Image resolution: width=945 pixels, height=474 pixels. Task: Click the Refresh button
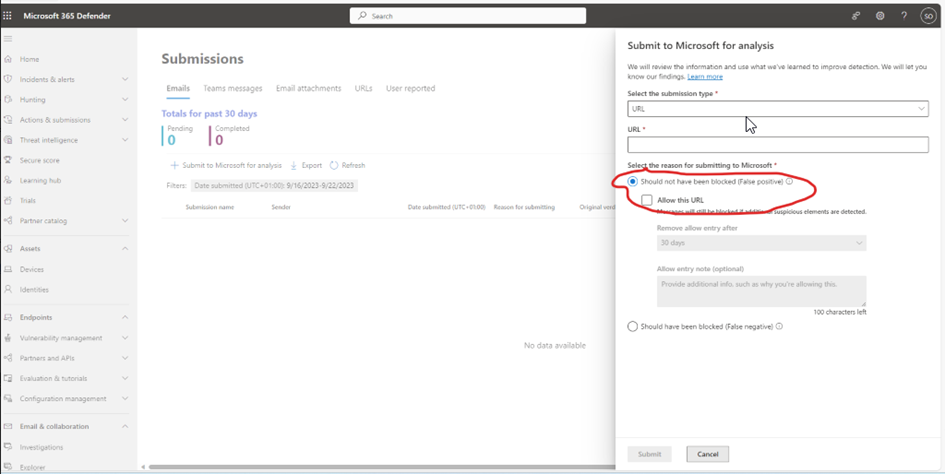pos(347,165)
